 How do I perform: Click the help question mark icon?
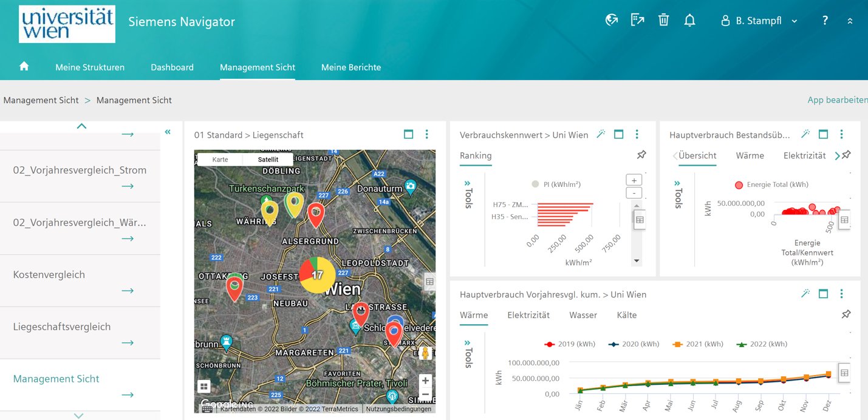click(x=824, y=21)
